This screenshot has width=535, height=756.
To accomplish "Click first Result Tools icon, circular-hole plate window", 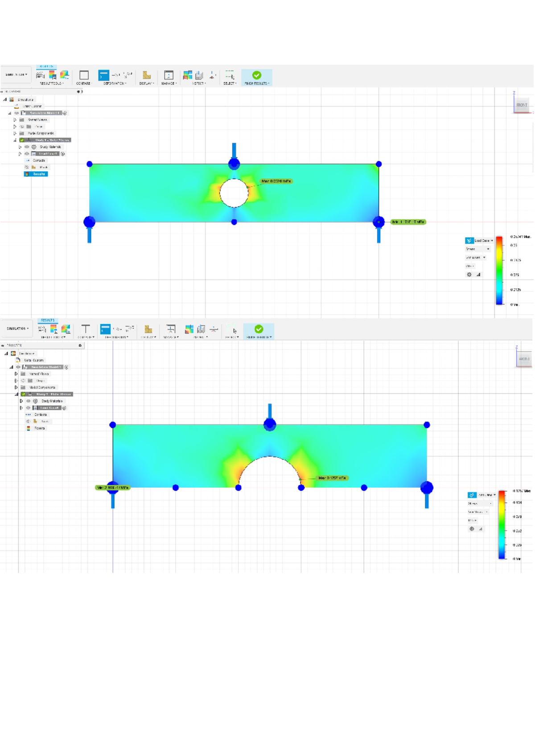I will click(40, 75).
